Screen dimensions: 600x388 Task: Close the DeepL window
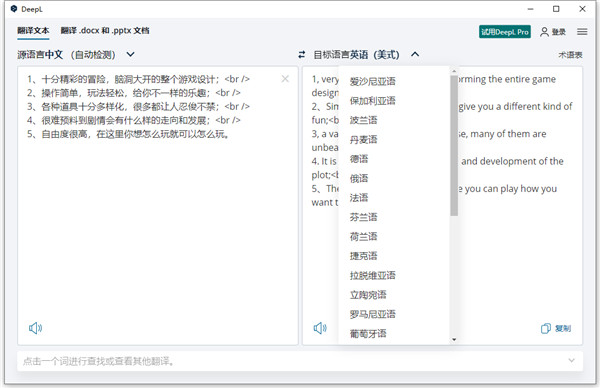[582, 9]
